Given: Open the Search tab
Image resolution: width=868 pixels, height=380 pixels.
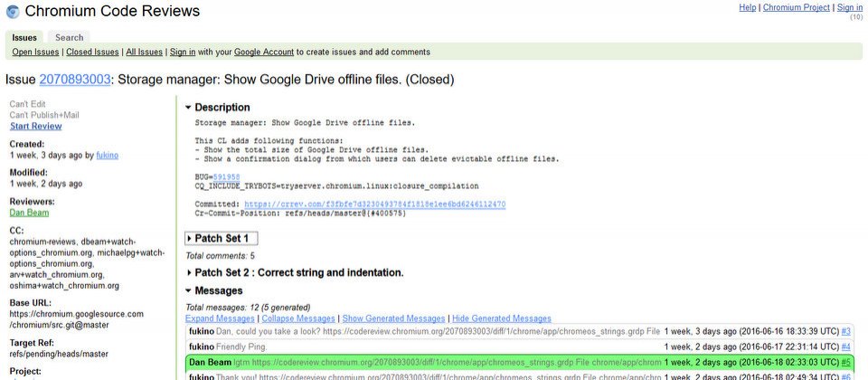Looking at the screenshot, I should (x=69, y=38).
